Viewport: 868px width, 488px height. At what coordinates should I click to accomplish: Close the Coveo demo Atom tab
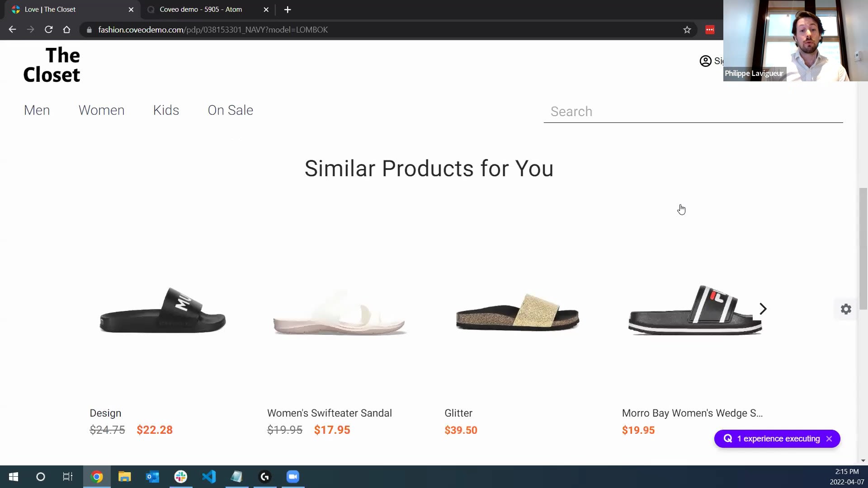coord(266,9)
